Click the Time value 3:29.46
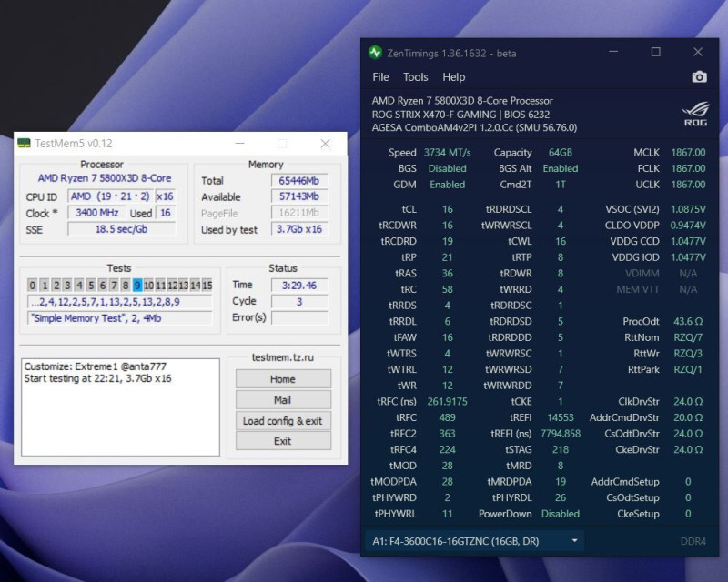728x582 pixels. [x=299, y=286]
